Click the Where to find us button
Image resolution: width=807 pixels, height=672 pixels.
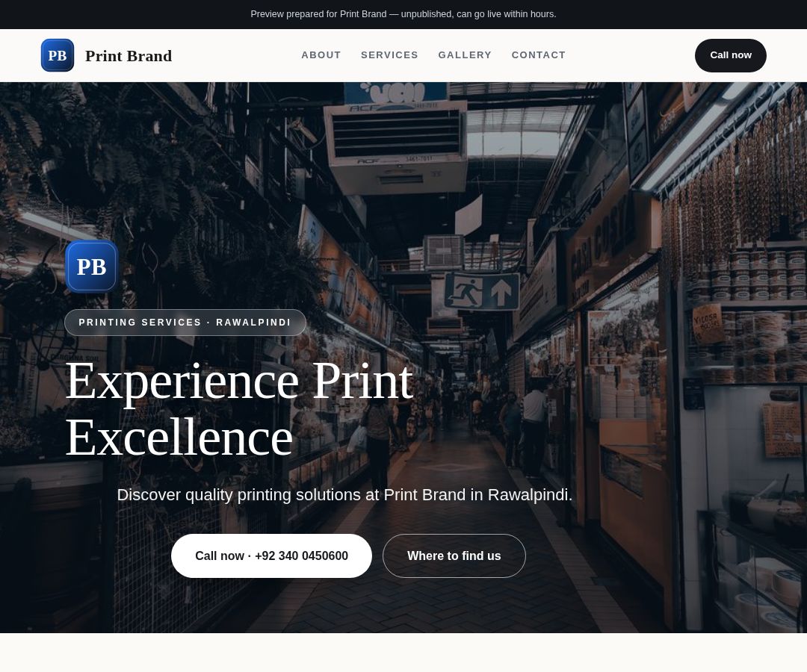[454, 556]
